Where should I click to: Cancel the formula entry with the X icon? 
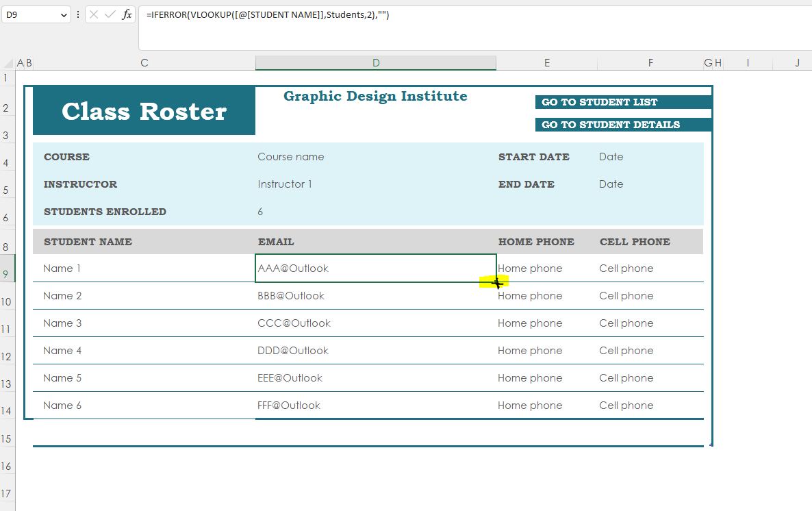94,14
